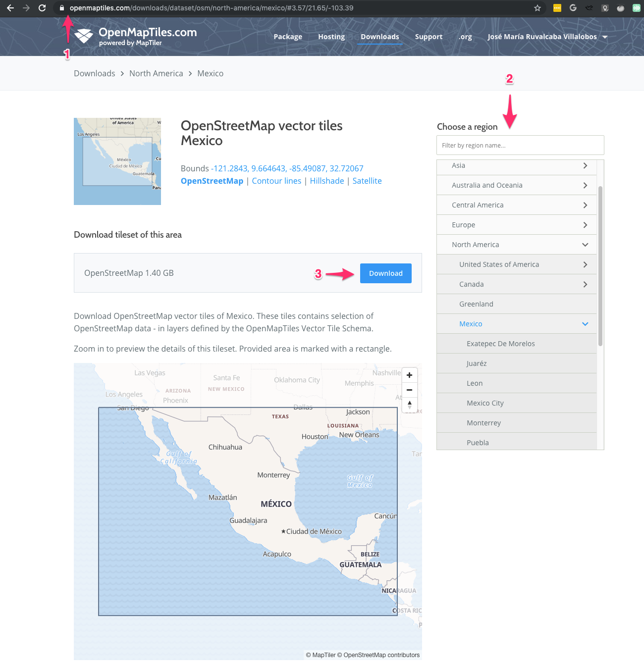Open the Contour lines tileset link
Viewport: 644px width, 667px height.
tap(276, 181)
